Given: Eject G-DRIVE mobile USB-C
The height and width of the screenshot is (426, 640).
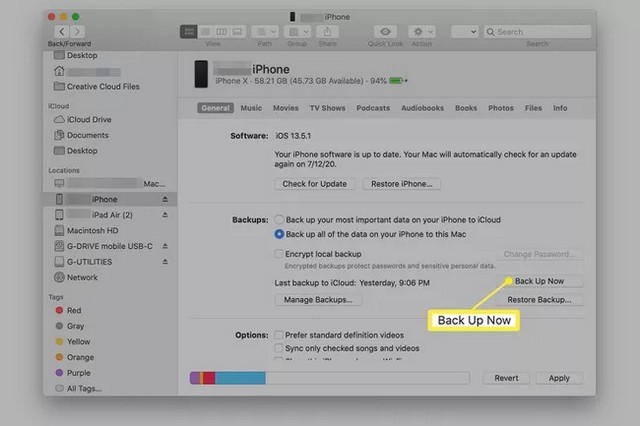Looking at the screenshot, I should (165, 246).
